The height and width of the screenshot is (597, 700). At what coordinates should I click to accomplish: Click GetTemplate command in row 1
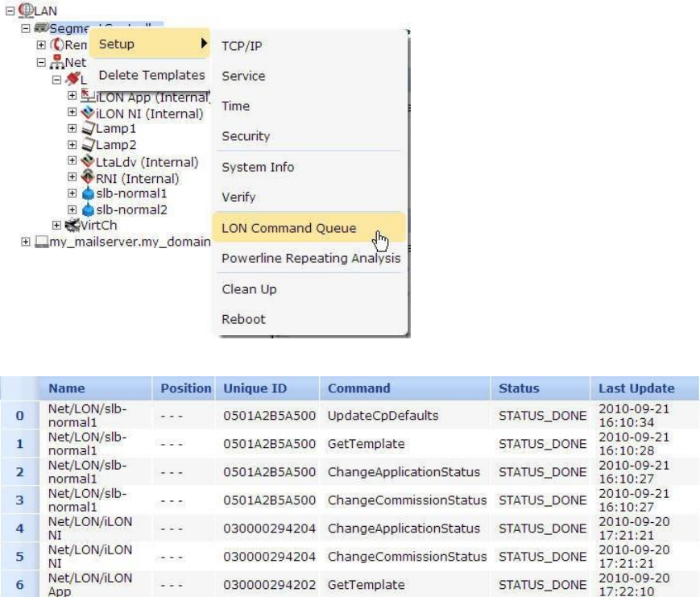[366, 444]
